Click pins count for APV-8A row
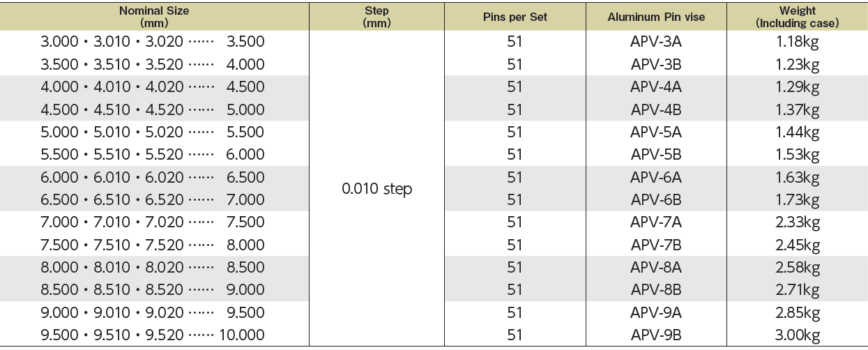This screenshot has width=868, height=350. point(515,267)
